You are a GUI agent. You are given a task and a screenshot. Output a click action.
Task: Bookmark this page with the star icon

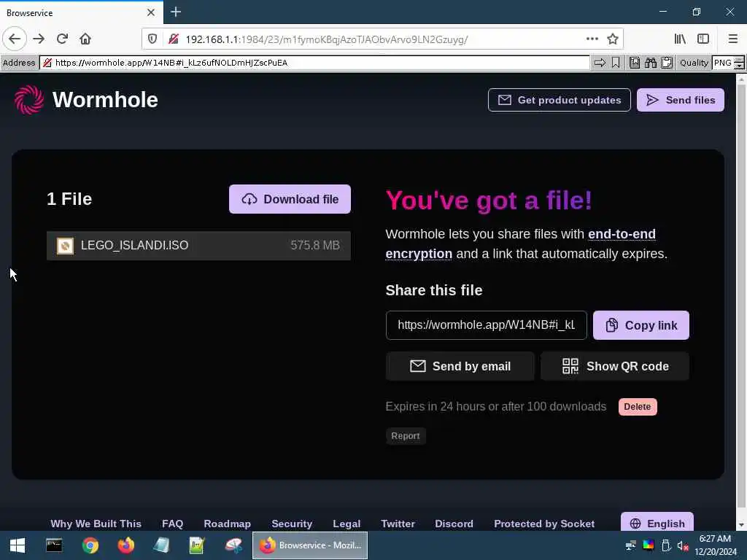pyautogui.click(x=613, y=39)
